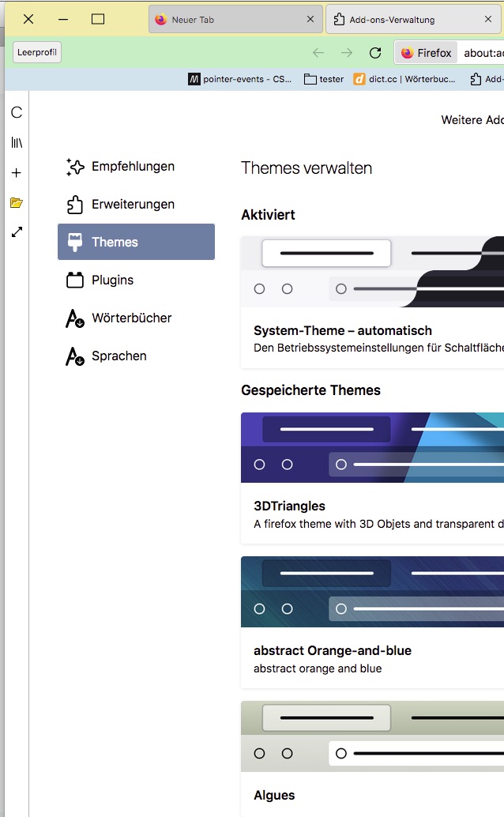This screenshot has width=504, height=817.
Task: Go to the Wörterbücher section
Action: pyautogui.click(x=131, y=318)
